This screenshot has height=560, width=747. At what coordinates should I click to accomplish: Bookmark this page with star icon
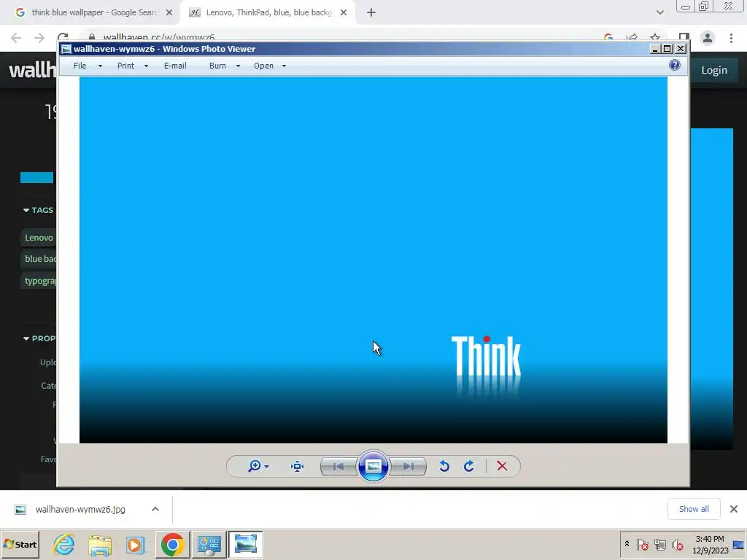655,37
